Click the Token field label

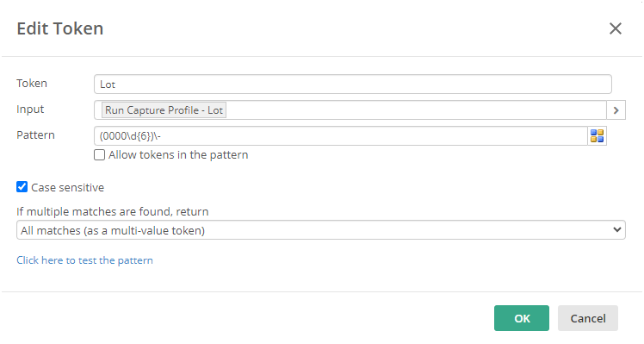pos(32,83)
